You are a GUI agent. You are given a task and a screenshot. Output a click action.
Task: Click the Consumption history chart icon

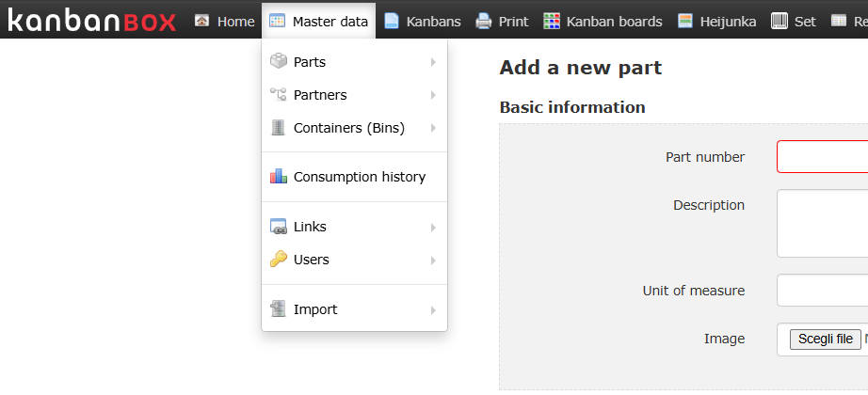279,177
